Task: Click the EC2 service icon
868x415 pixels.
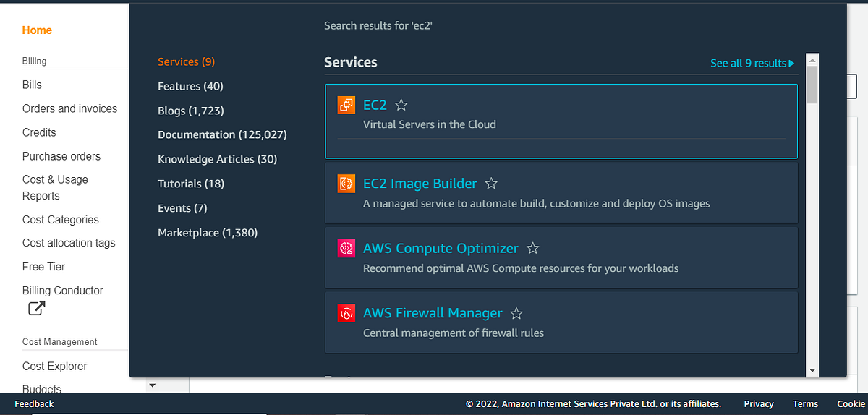Action: [346, 105]
